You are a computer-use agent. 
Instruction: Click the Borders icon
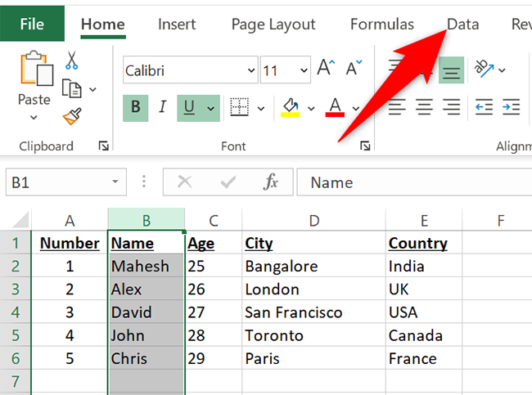239,107
